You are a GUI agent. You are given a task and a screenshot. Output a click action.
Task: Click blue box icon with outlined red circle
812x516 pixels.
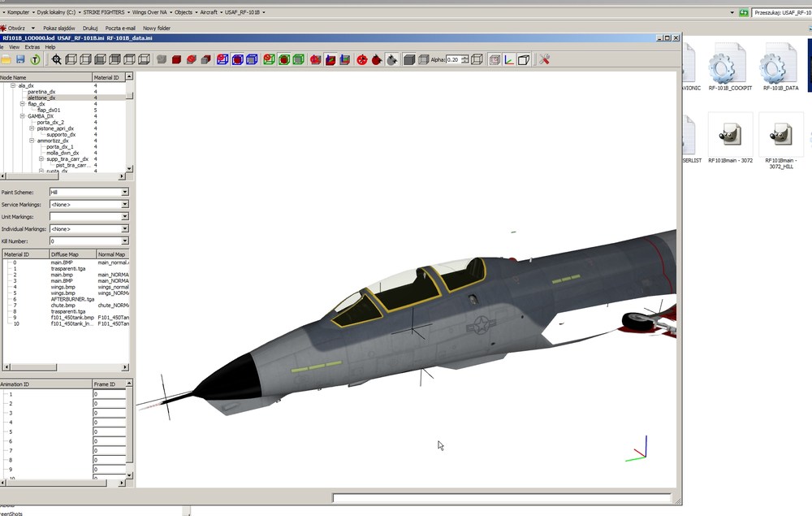pyautogui.click(x=222, y=59)
